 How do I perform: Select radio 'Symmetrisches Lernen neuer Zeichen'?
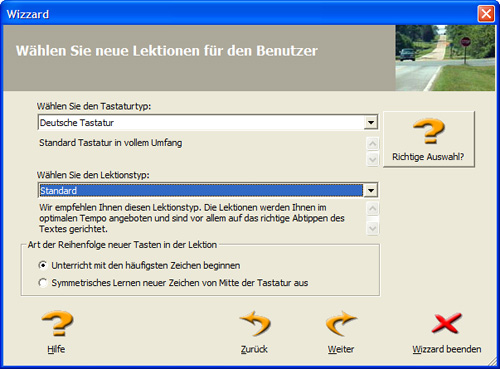43,283
